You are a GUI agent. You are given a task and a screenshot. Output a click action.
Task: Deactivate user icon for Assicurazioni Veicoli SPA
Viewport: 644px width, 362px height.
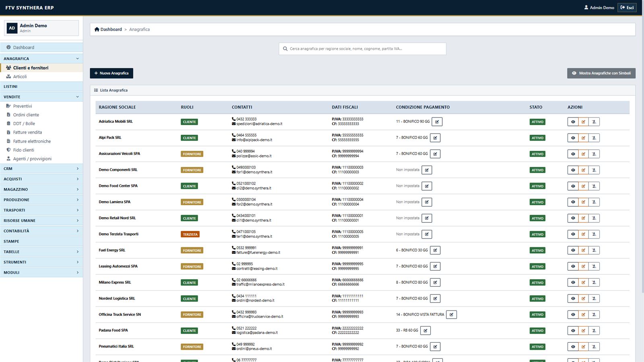click(594, 154)
